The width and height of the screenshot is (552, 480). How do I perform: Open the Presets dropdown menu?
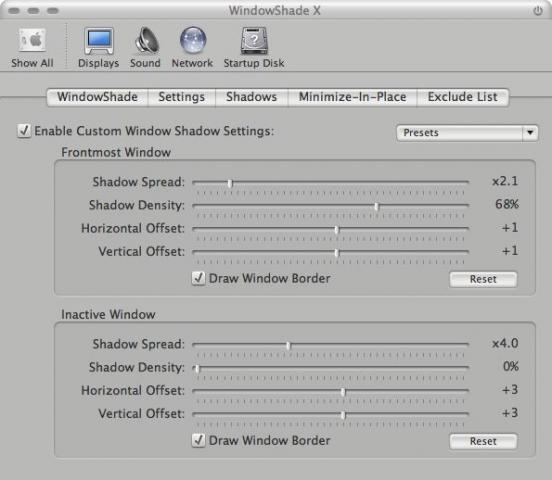[467, 133]
